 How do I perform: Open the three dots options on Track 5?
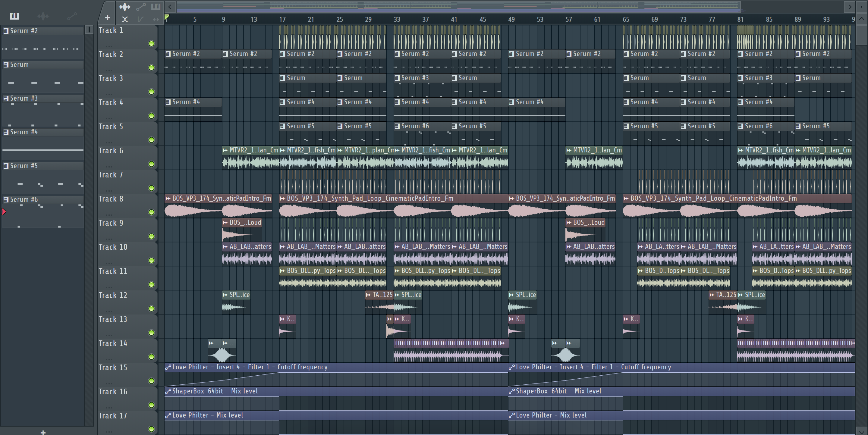coord(109,142)
